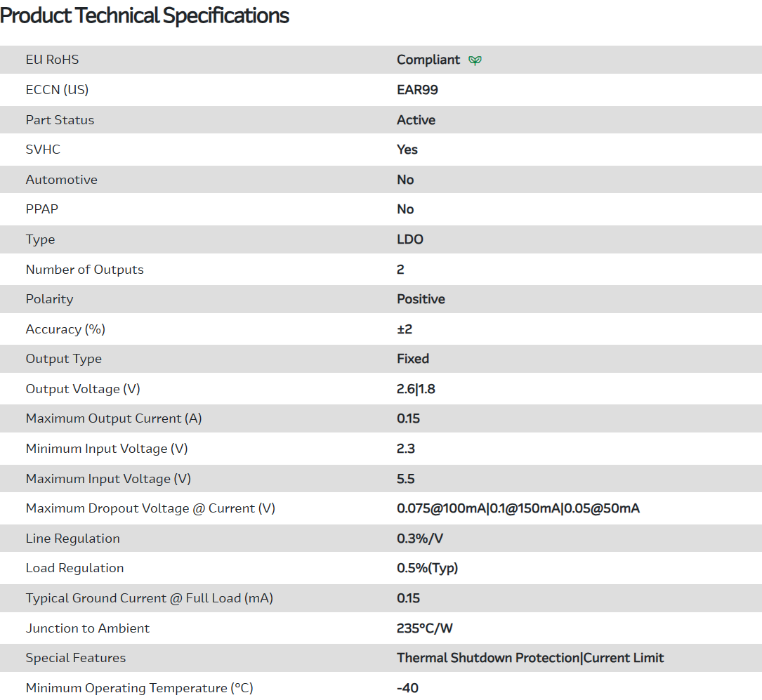
Task: Select the 235°C/W junction to ambient value
Action: (x=425, y=628)
